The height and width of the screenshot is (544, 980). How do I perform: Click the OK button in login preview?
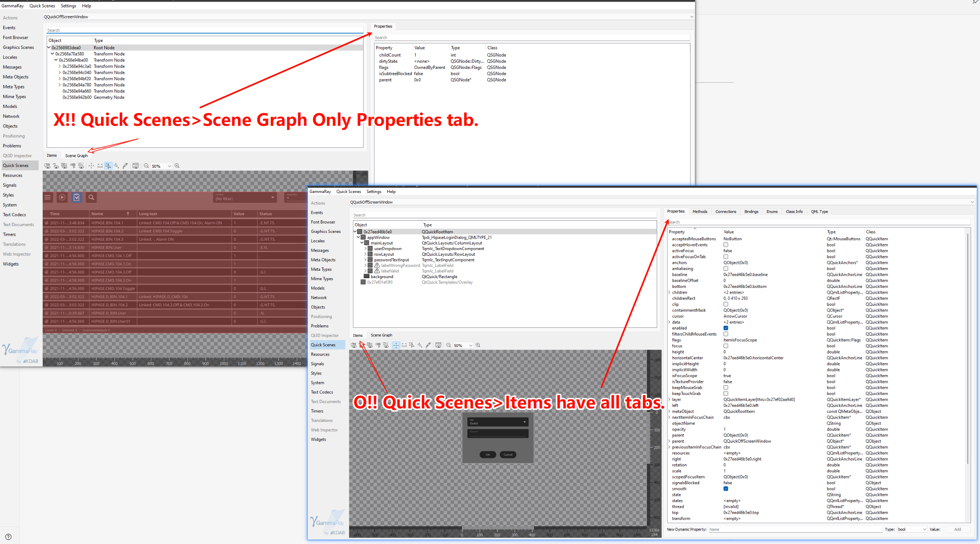click(488, 455)
